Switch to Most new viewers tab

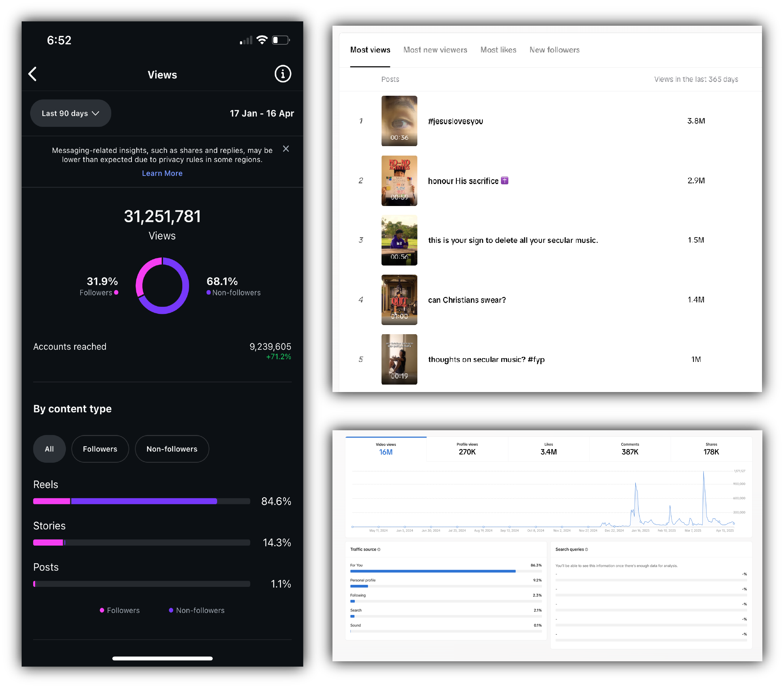[435, 50]
